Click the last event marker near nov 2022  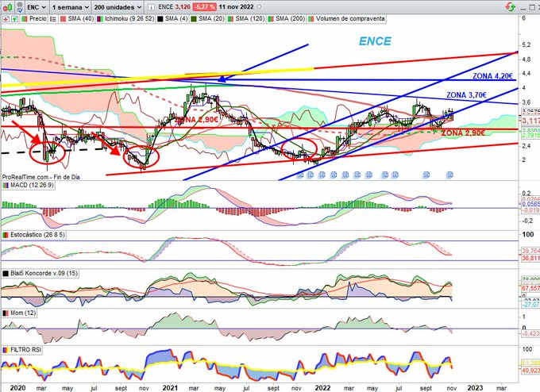(x=449, y=175)
